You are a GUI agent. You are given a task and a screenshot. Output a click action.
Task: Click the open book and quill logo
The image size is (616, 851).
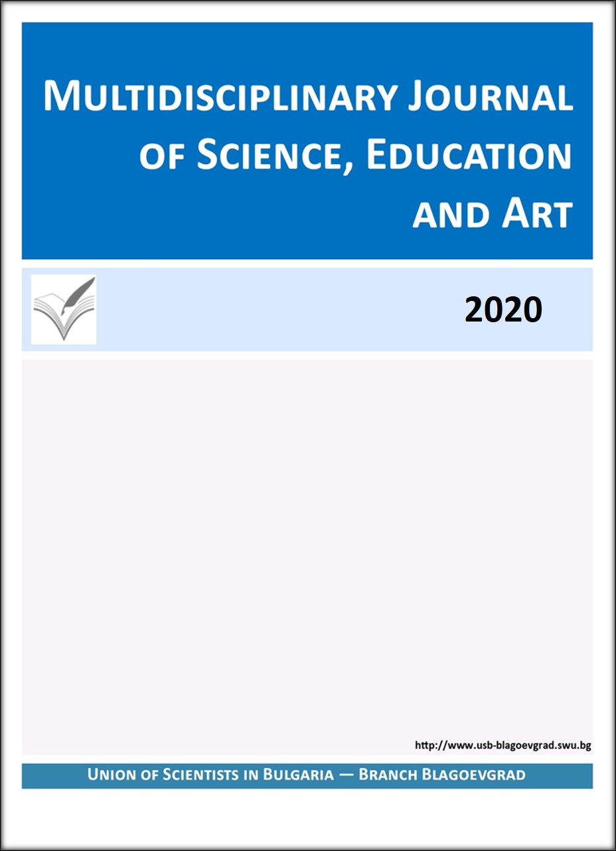(64, 310)
